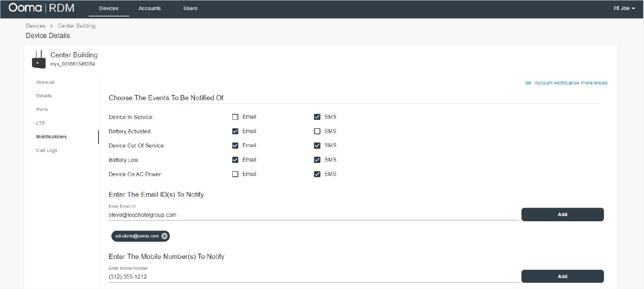Enable Email for Device In-Service

pos(235,117)
